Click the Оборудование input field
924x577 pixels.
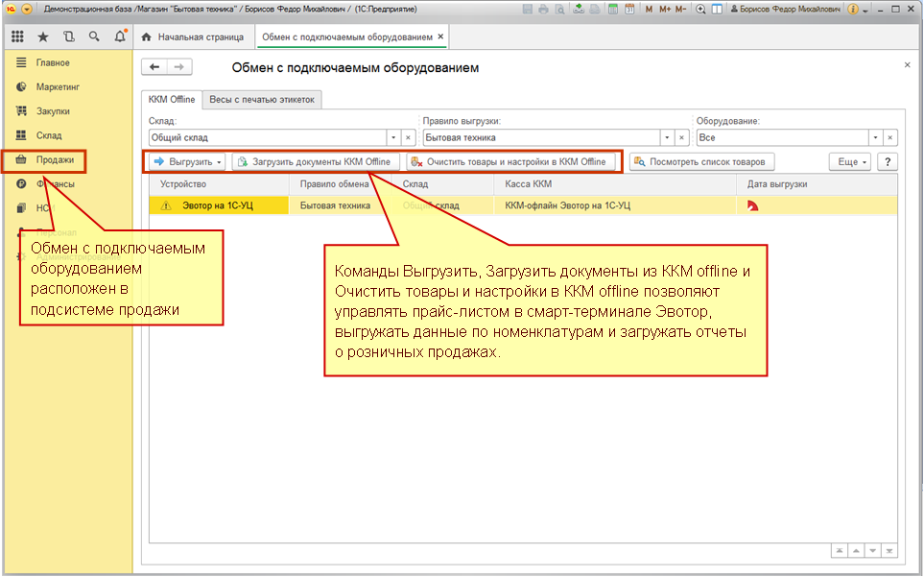coord(783,137)
